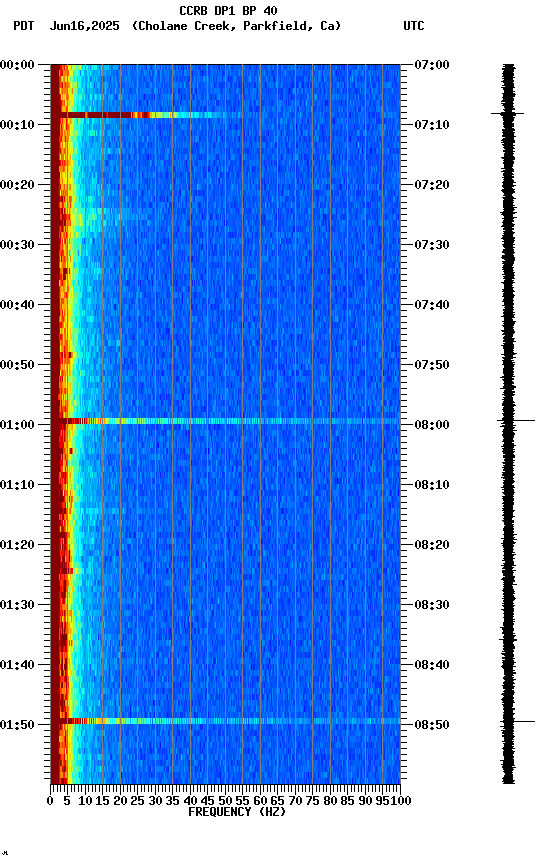Viewport: 552px width, 864px height.
Task: Click the 07:00 UTC time label
Action: coord(432,65)
